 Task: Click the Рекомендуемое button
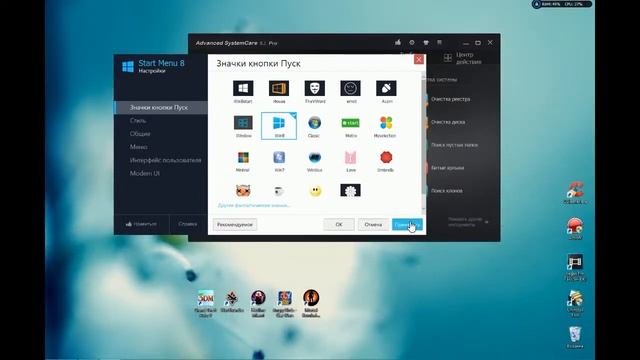235,224
